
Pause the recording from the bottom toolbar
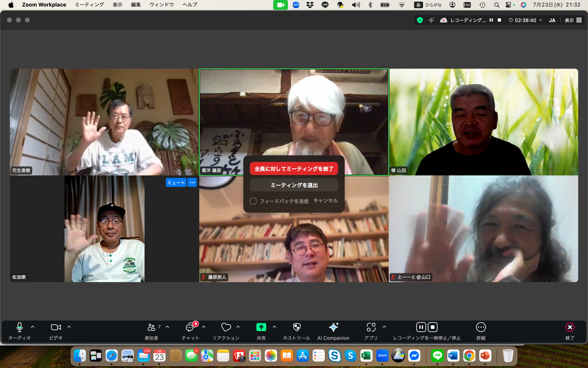tap(421, 327)
